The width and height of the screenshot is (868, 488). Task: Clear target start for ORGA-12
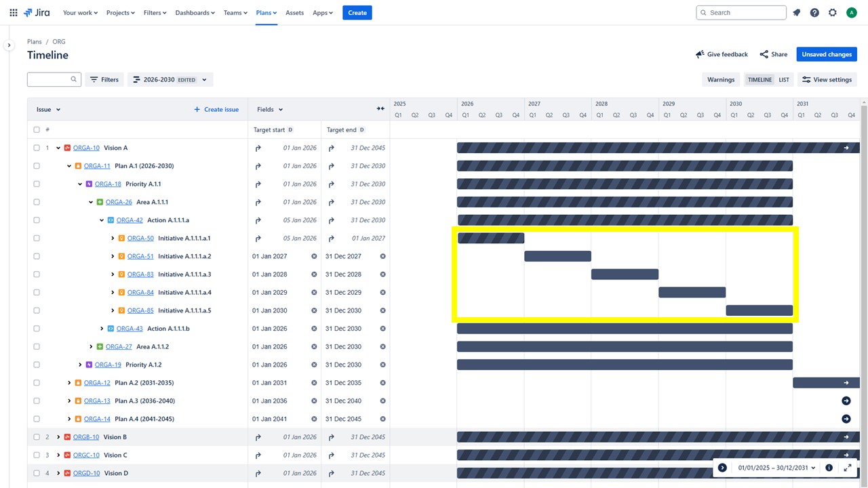(314, 383)
